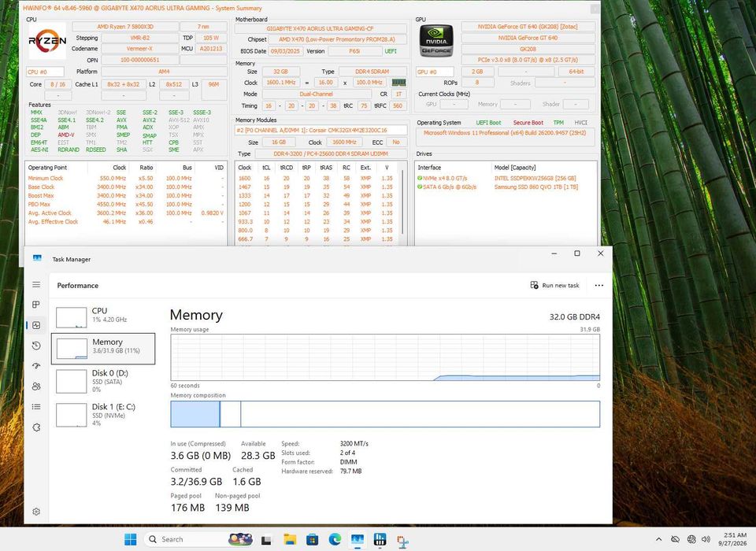756x551 pixels.
Task: Click the Samsung SSD 860 QVO 1TB entry
Action: tap(536, 187)
